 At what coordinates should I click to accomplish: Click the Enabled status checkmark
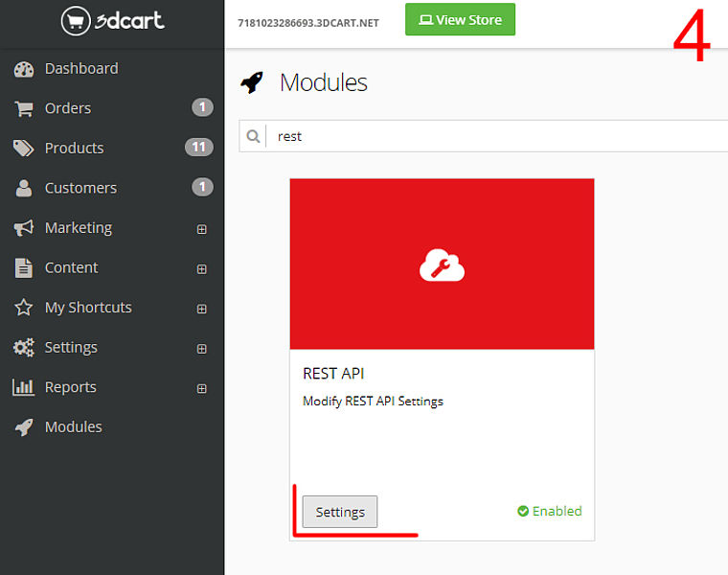pyautogui.click(x=523, y=511)
